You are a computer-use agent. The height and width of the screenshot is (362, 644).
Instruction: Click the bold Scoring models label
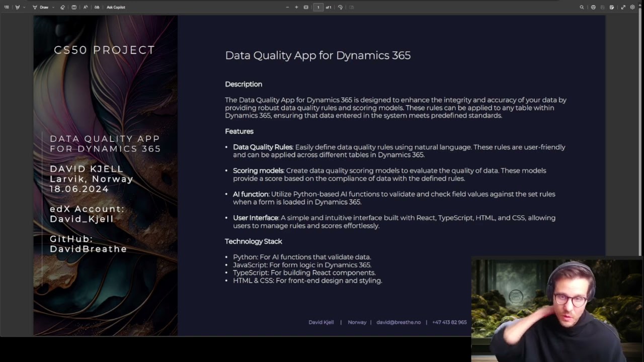[258, 170]
